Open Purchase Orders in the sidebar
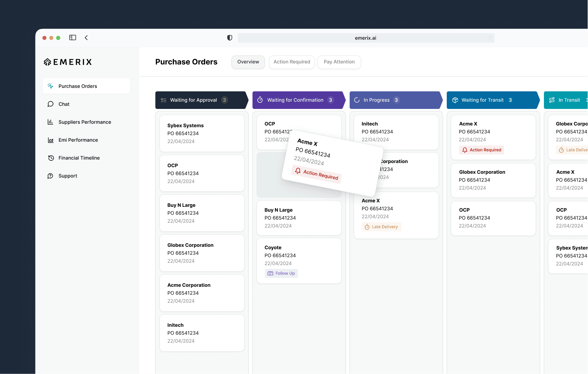 pyautogui.click(x=86, y=86)
